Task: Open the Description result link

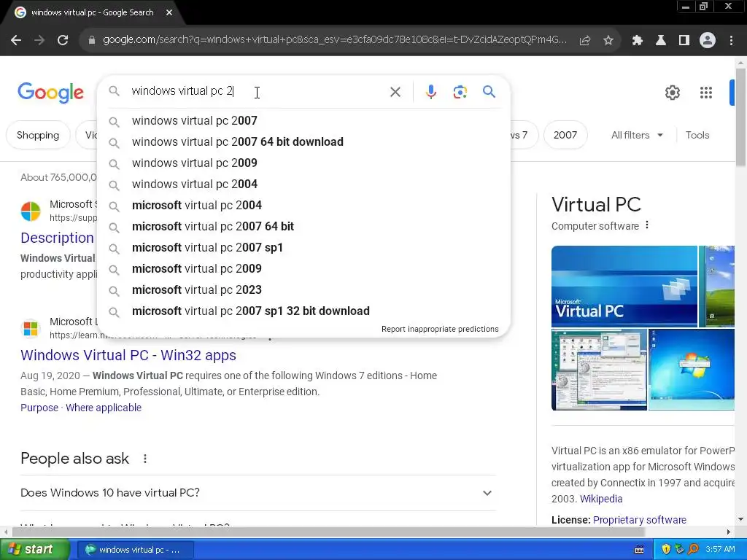Action: 57,238
